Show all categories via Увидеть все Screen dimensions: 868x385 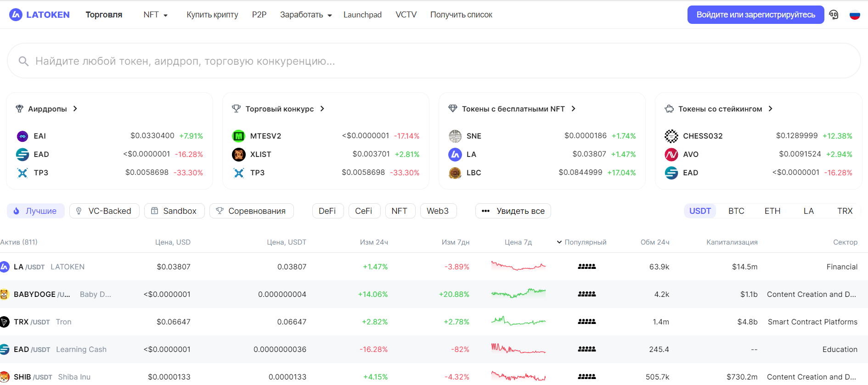coord(513,211)
